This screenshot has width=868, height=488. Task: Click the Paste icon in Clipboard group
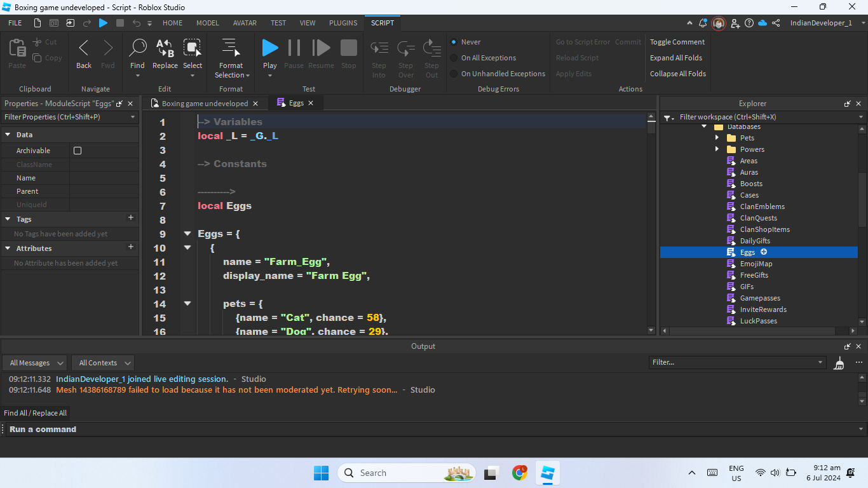17,49
